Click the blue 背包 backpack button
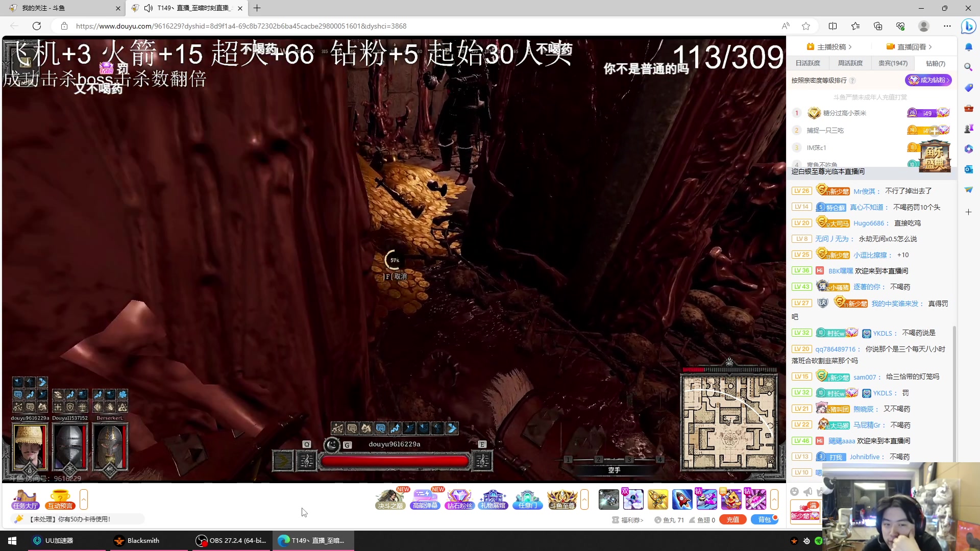Screen dimensions: 980x551 tap(764, 519)
